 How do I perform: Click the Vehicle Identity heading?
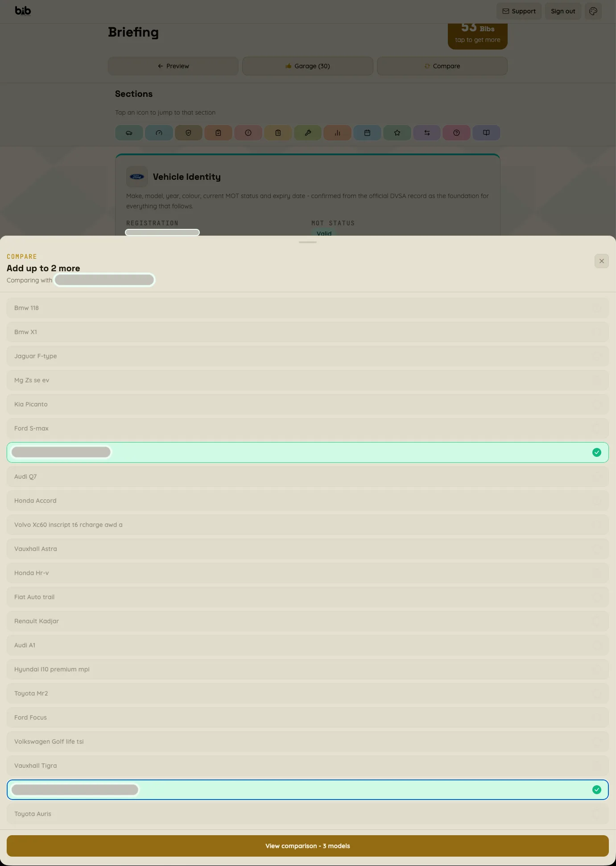[x=187, y=177]
